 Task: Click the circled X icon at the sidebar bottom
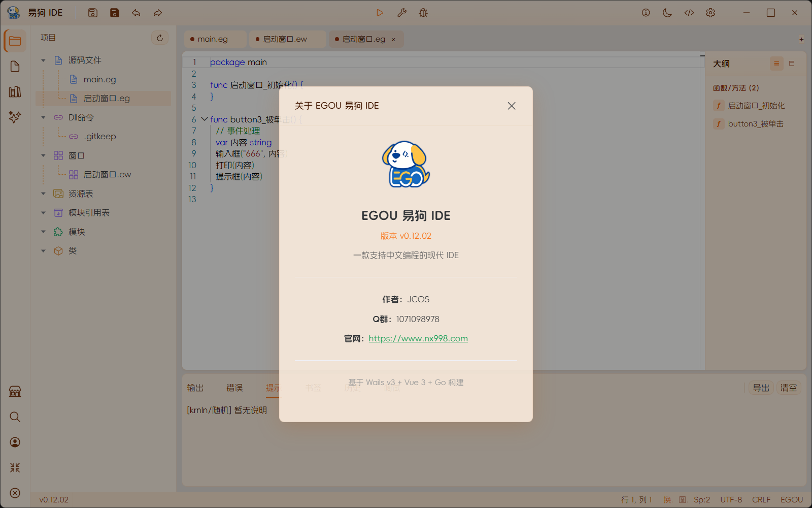point(15,493)
